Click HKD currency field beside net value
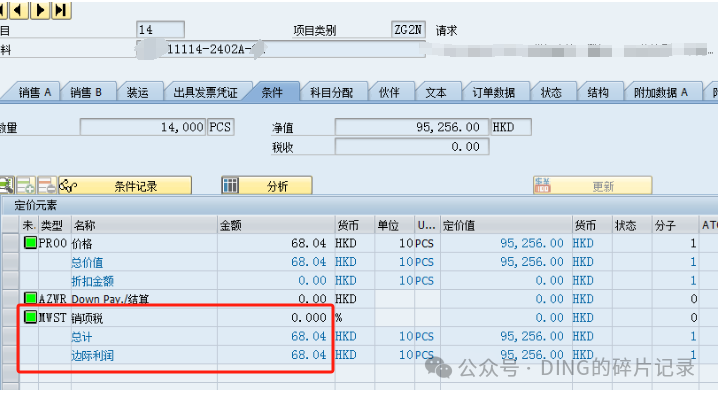Viewport: 718px width, 397px height. coord(511,127)
